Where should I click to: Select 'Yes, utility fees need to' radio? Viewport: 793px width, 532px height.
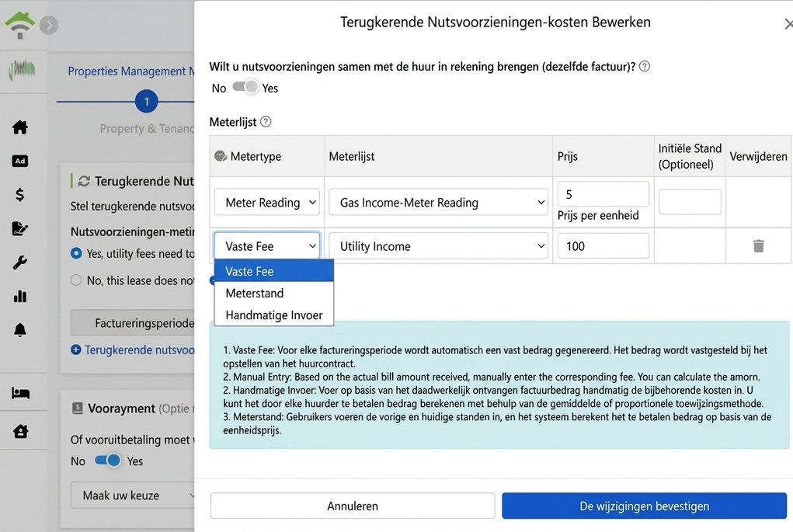coord(76,253)
